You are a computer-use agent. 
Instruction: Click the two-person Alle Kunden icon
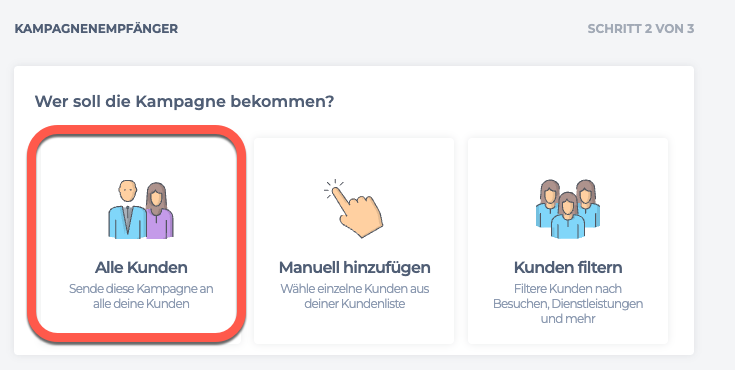click(141, 209)
